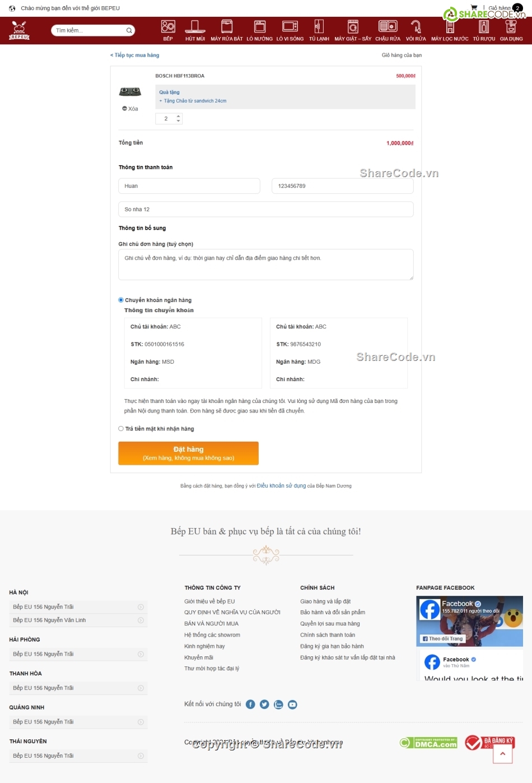Image resolution: width=532 pixels, height=783 pixels.
Task: Open Đăng ký gia hạn bảo hành link
Action: (x=332, y=646)
